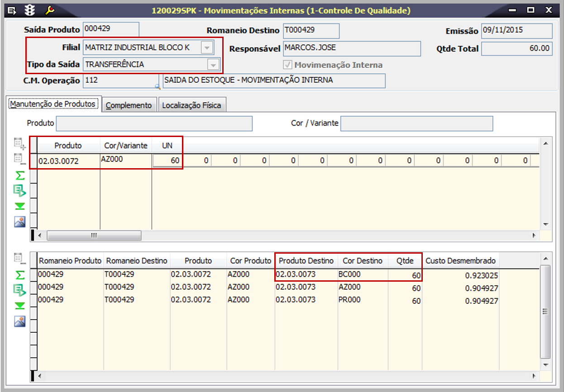Click the Produto search input field
This screenshot has width=564, height=392.
coord(154,123)
